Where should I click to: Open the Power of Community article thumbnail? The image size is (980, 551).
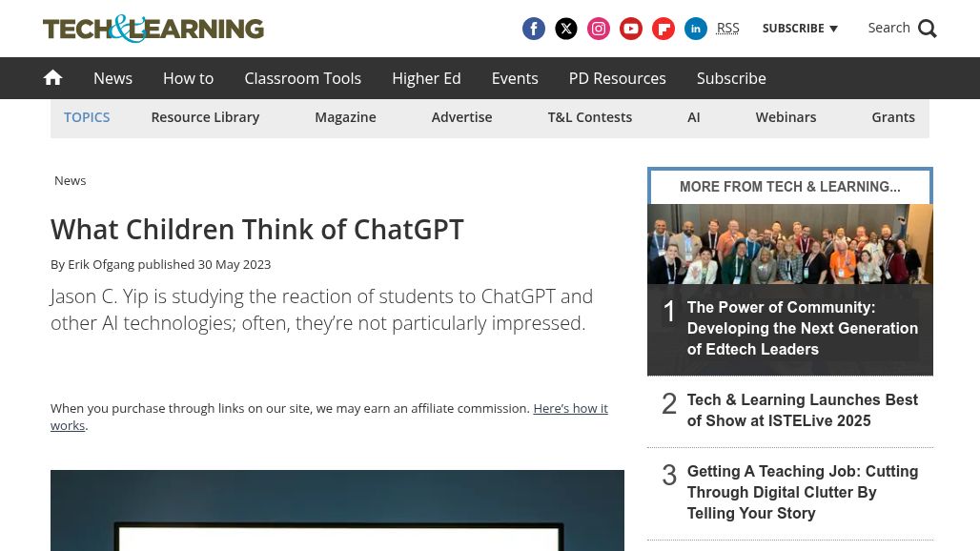pyautogui.click(x=790, y=244)
